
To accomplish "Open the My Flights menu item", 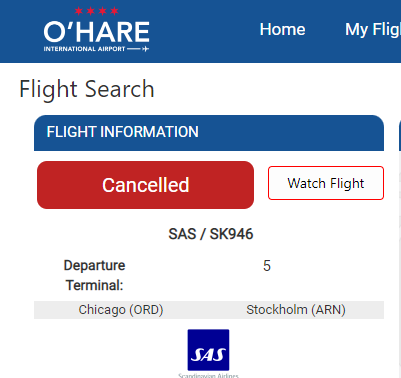I will tap(373, 29).
